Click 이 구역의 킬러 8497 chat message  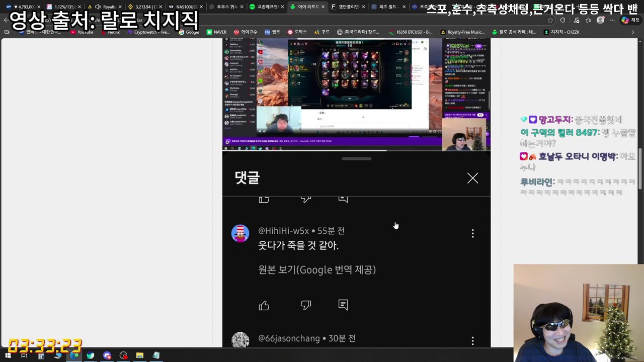click(578, 138)
